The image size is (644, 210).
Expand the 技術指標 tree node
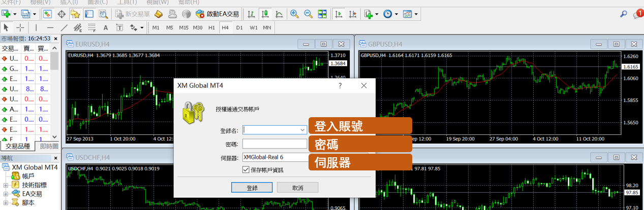click(x=6, y=185)
